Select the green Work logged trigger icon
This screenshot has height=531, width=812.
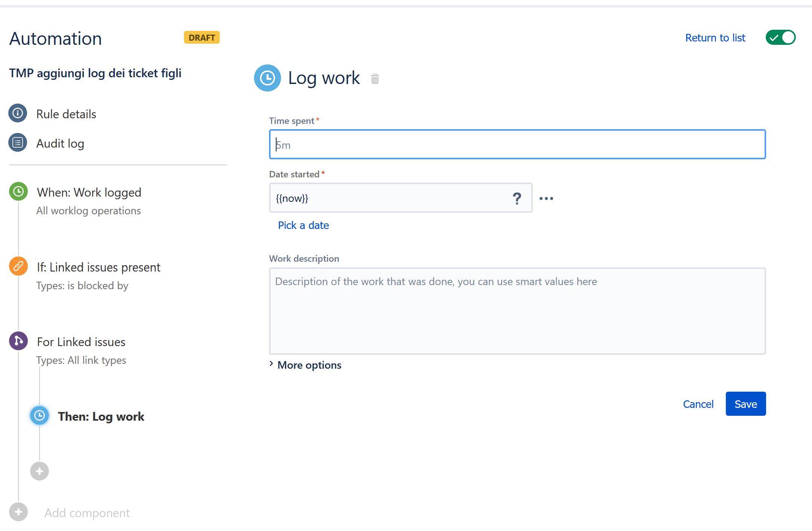pos(18,192)
